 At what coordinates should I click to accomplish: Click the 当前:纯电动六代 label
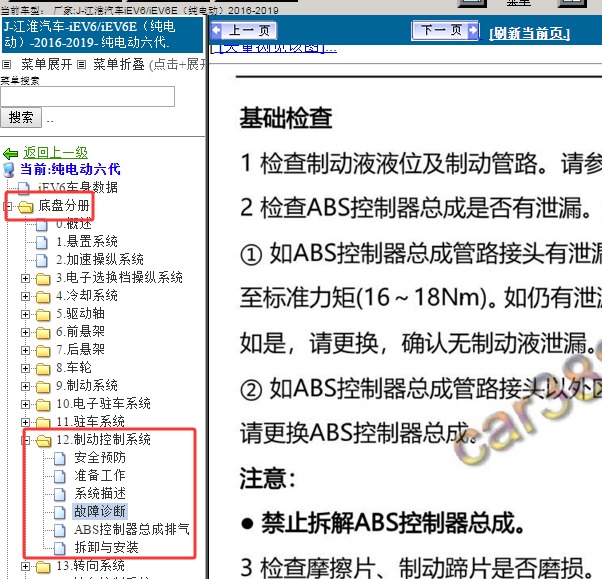[x=70, y=169]
